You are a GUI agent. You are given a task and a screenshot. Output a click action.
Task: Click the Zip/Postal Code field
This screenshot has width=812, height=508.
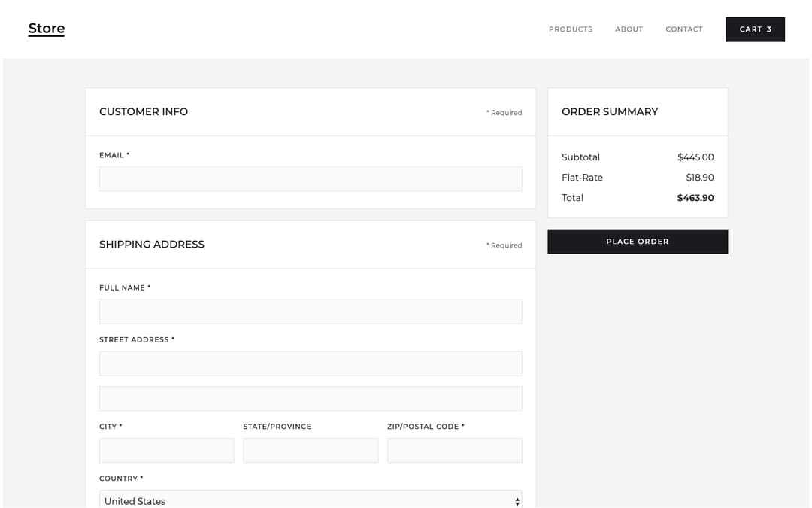[454, 450]
